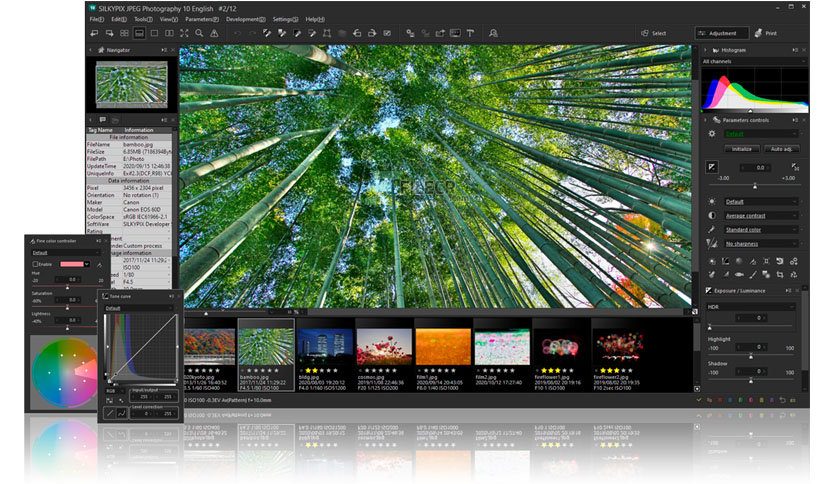Select the gray balance eyedropper tool
Screen dimensions: 836x484
click(x=267, y=33)
